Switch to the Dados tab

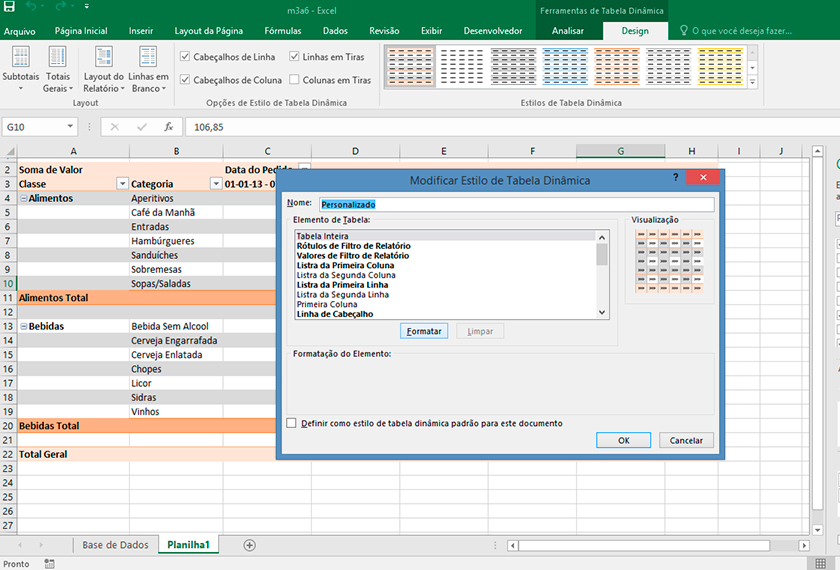click(x=335, y=31)
